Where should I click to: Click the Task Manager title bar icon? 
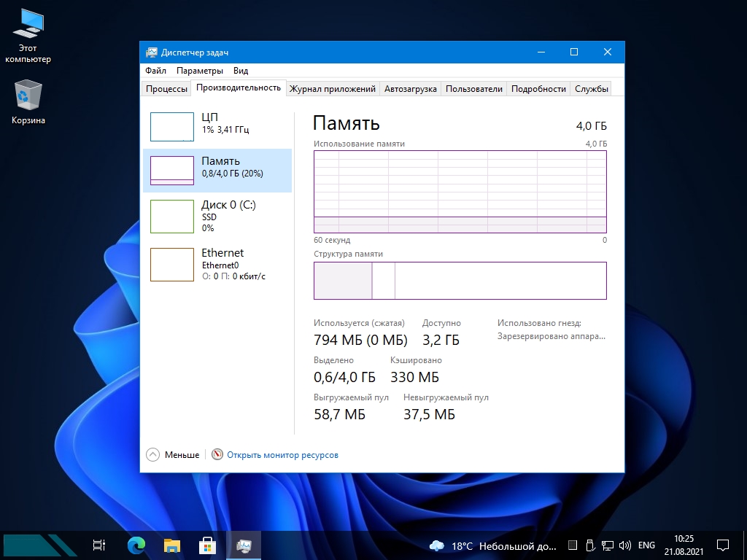pyautogui.click(x=152, y=52)
